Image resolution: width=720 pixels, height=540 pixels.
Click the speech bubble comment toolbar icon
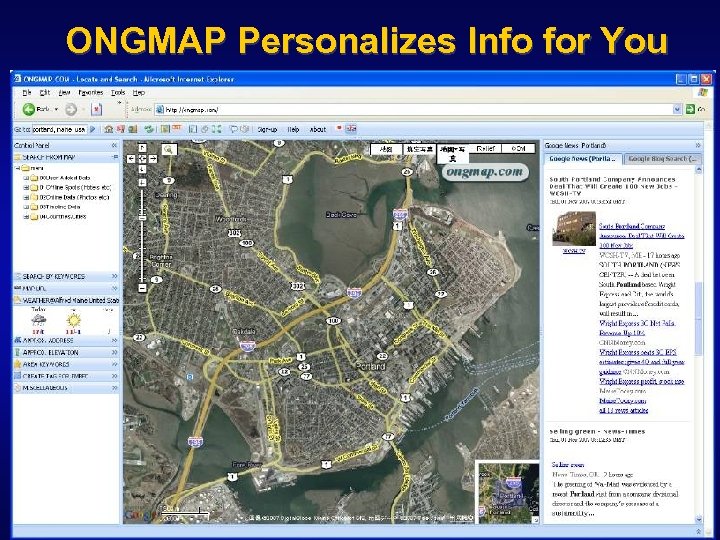(x=233, y=129)
